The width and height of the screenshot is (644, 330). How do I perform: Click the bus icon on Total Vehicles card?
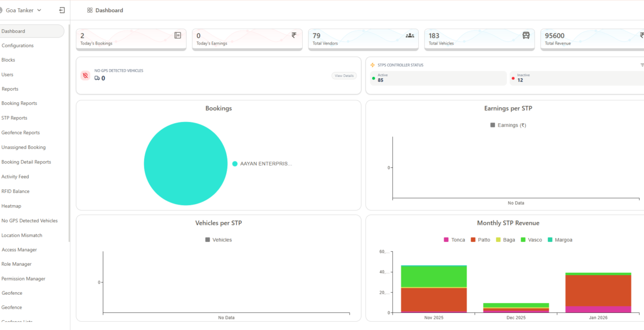point(526,35)
